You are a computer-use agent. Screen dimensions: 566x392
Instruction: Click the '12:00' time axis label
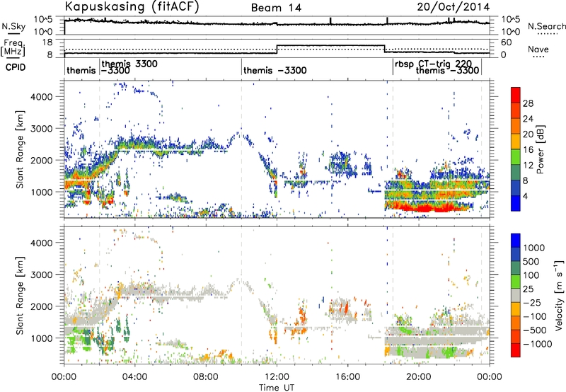point(277,376)
